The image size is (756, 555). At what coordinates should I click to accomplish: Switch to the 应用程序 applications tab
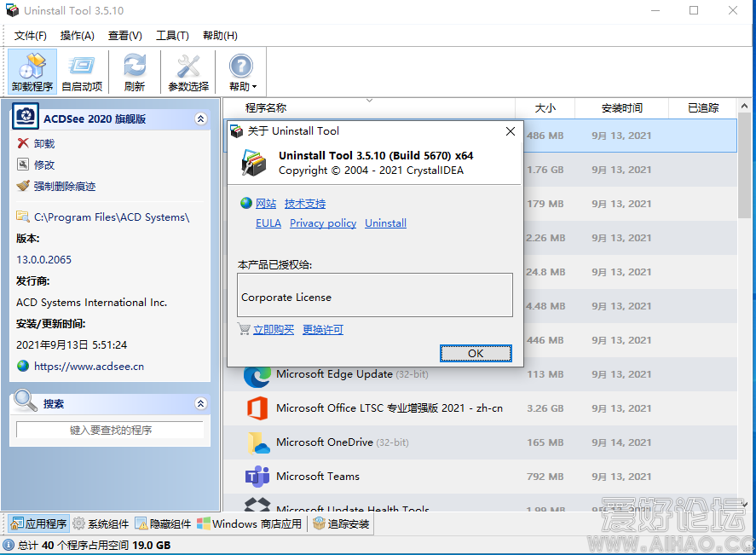(38, 523)
